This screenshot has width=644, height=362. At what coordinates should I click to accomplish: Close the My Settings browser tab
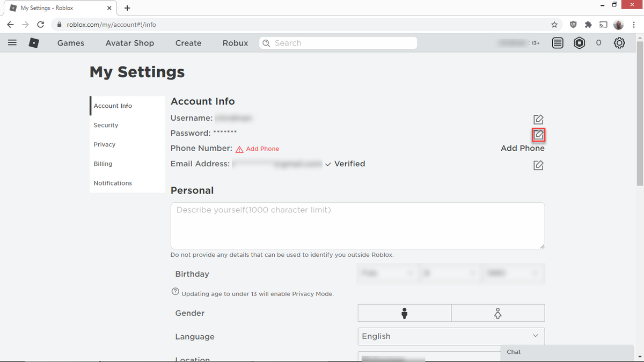tap(109, 8)
